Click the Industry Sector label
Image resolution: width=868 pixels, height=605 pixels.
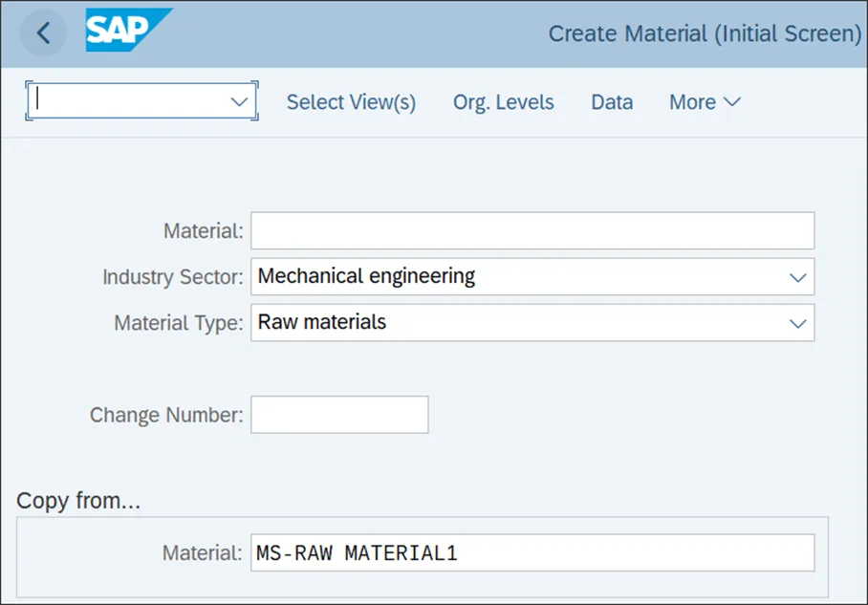coord(172,277)
